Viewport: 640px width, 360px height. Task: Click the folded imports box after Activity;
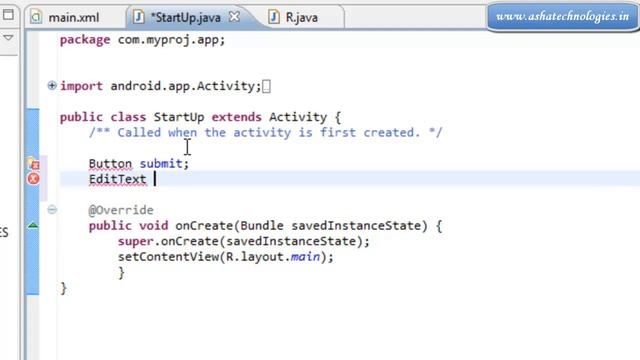pos(266,86)
